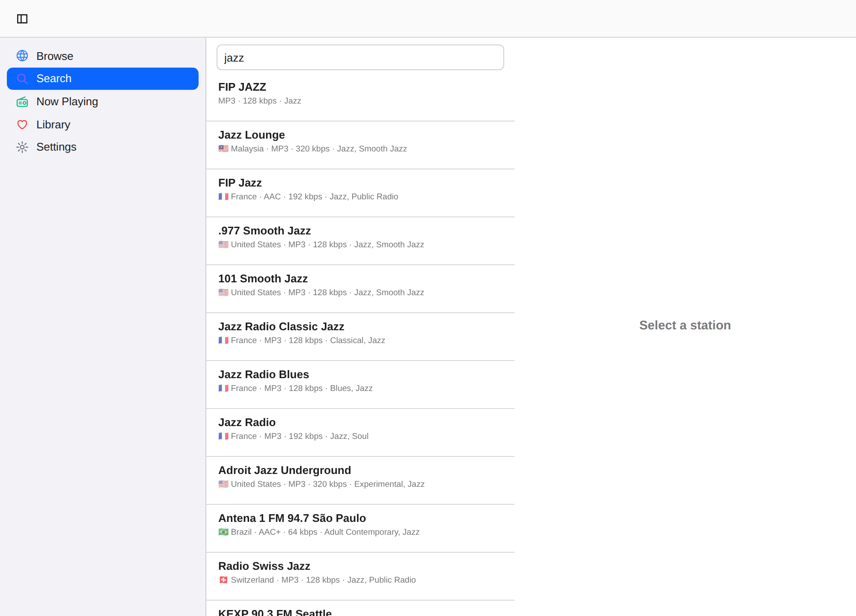
Task: Pick Jazz Radio Classic Jazz
Action: (x=360, y=337)
